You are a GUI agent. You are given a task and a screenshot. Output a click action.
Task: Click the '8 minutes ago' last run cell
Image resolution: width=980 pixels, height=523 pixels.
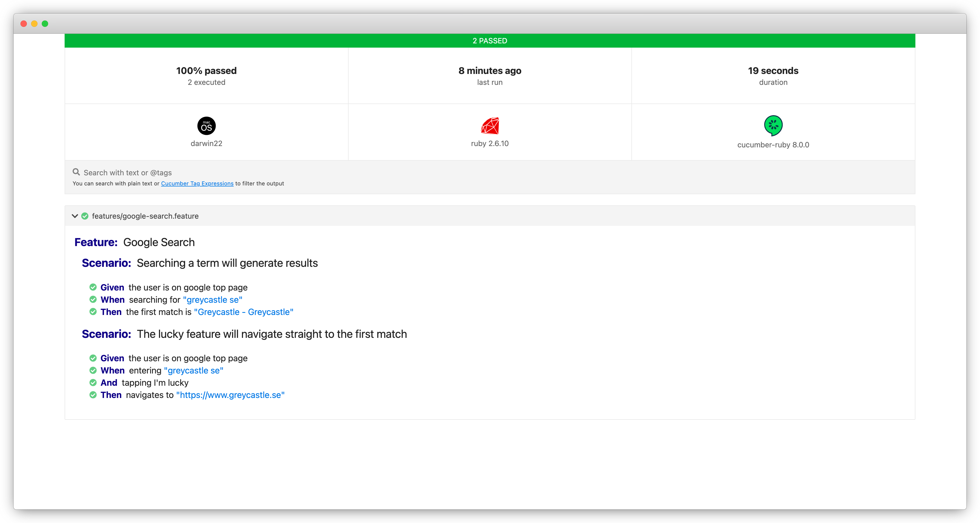coord(490,76)
